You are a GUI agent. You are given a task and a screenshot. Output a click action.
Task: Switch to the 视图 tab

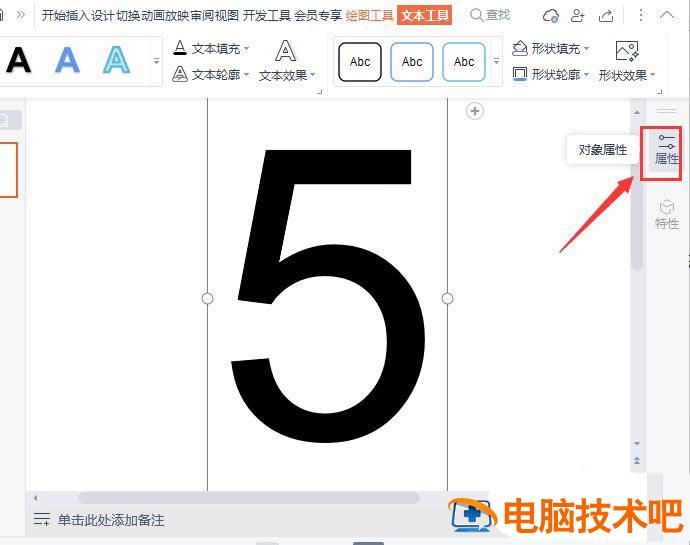227,15
